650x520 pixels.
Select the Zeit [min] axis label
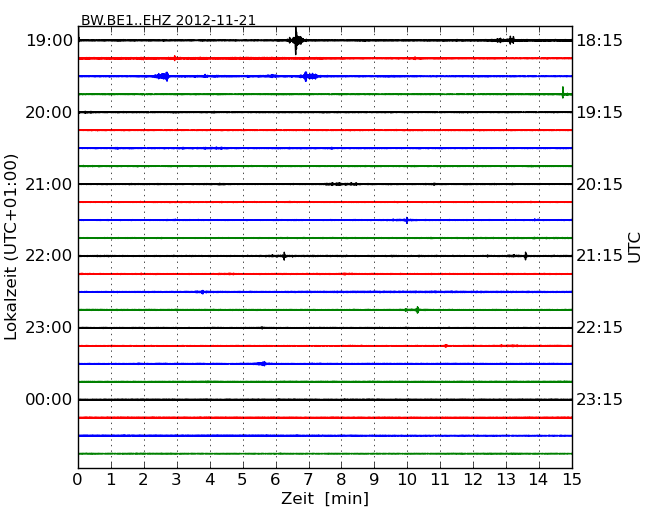tap(325, 498)
